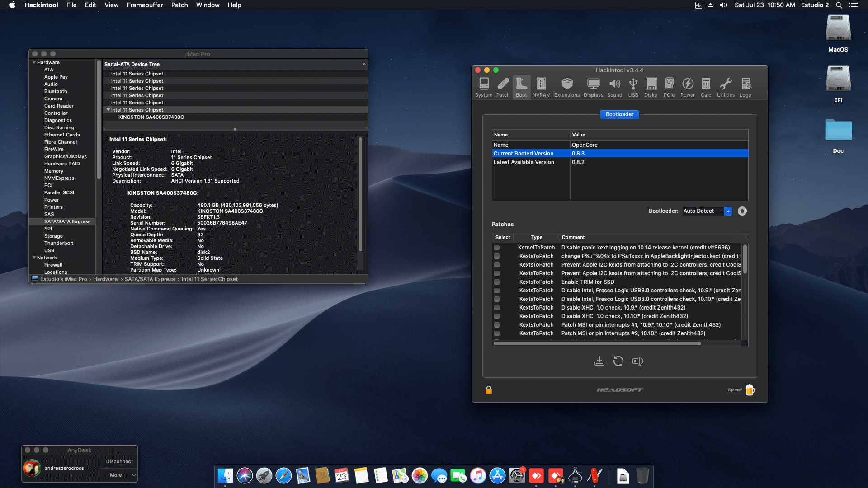
Task: Collapse the Serial-ATA Device Tree header chevron
Action: 364,64
